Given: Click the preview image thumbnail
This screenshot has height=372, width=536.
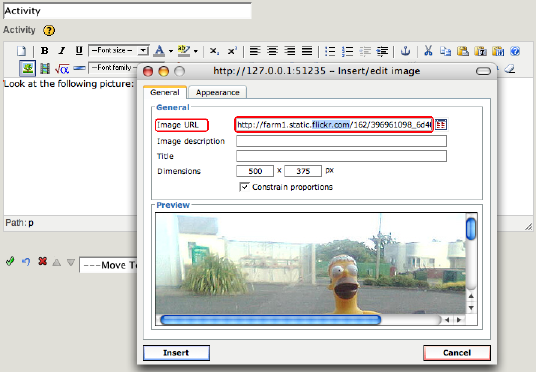Looking at the screenshot, I should coord(310,263).
